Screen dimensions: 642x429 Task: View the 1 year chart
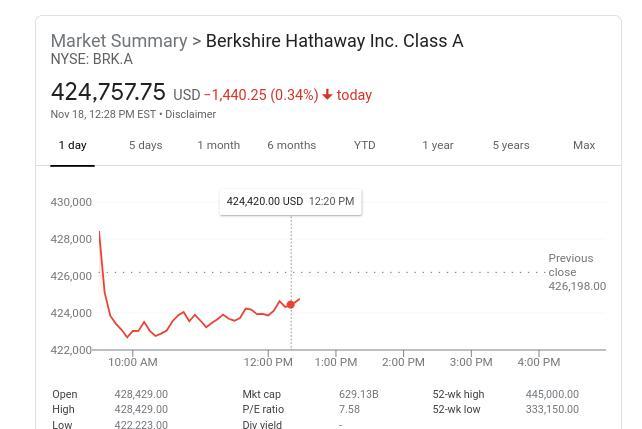point(437,145)
